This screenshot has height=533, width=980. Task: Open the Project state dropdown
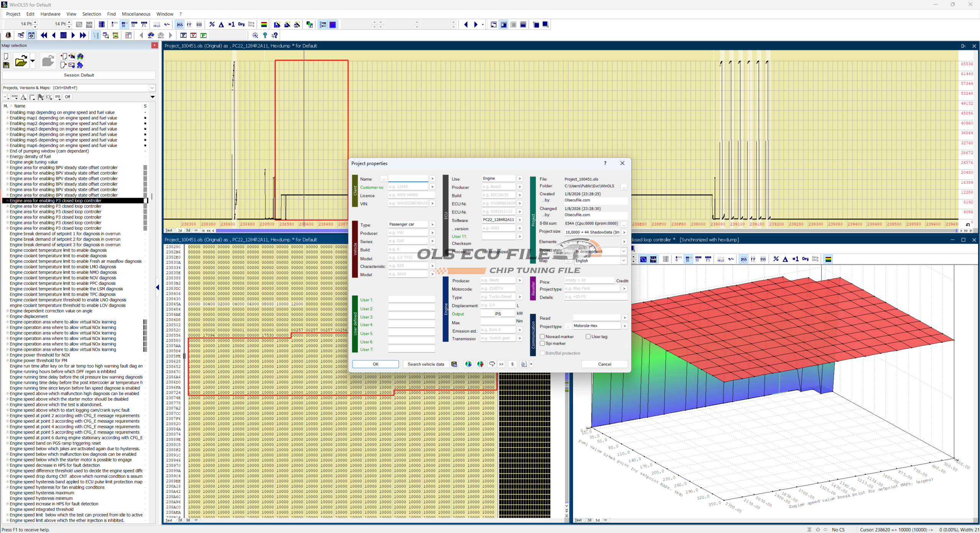point(623,252)
